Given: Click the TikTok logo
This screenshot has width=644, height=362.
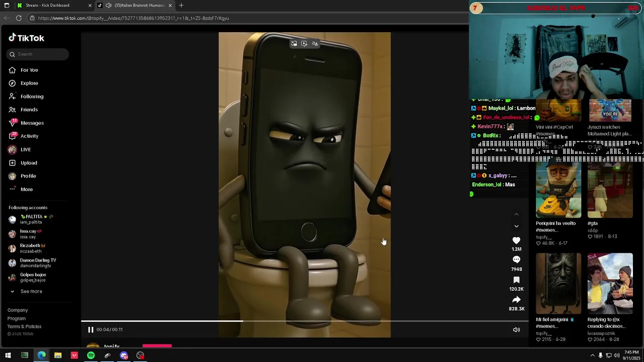Looking at the screenshot, I should (x=26, y=38).
